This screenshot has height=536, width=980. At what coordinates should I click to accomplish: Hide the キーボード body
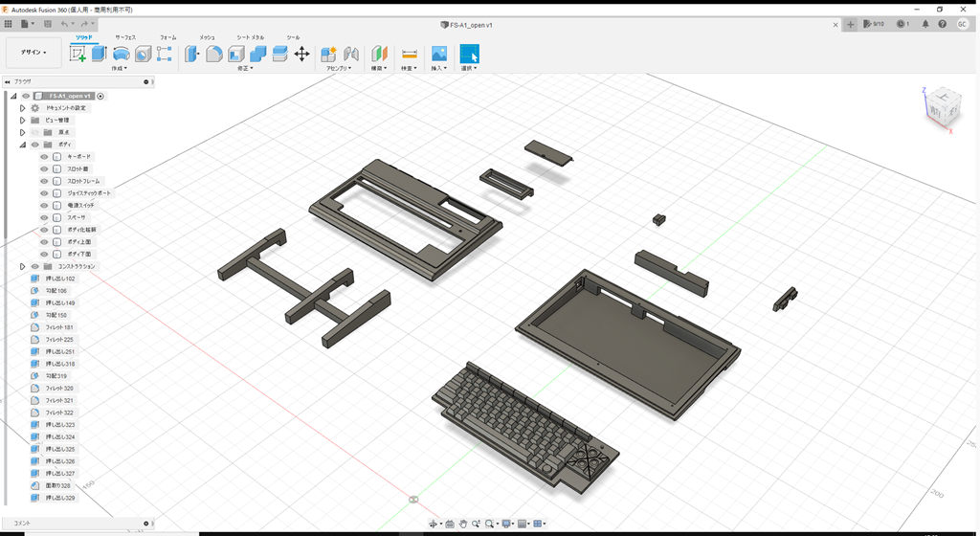44,157
